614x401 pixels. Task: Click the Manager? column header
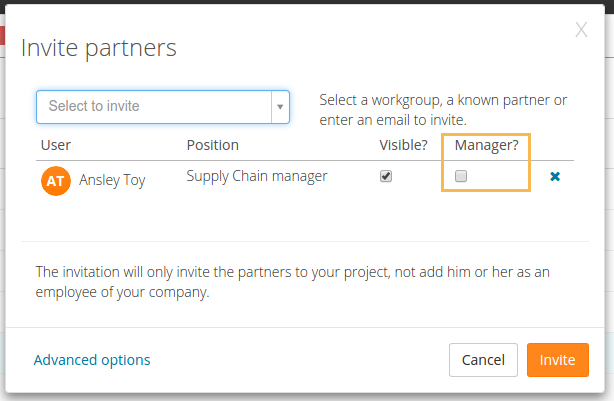(485, 145)
